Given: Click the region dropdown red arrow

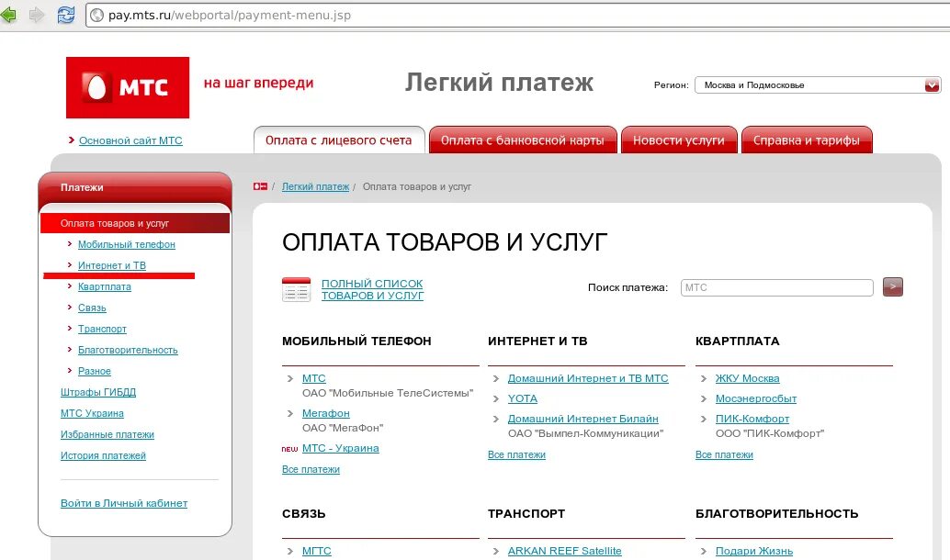Looking at the screenshot, I should click(933, 85).
